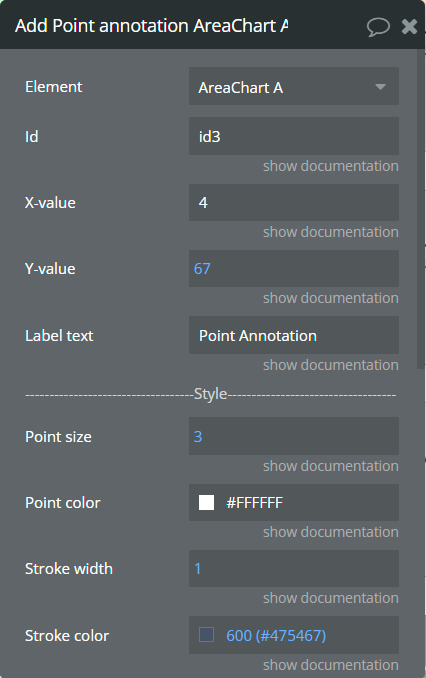Click the dropdown arrow in Element field
Screen dimensions: 426x678
pos(380,87)
